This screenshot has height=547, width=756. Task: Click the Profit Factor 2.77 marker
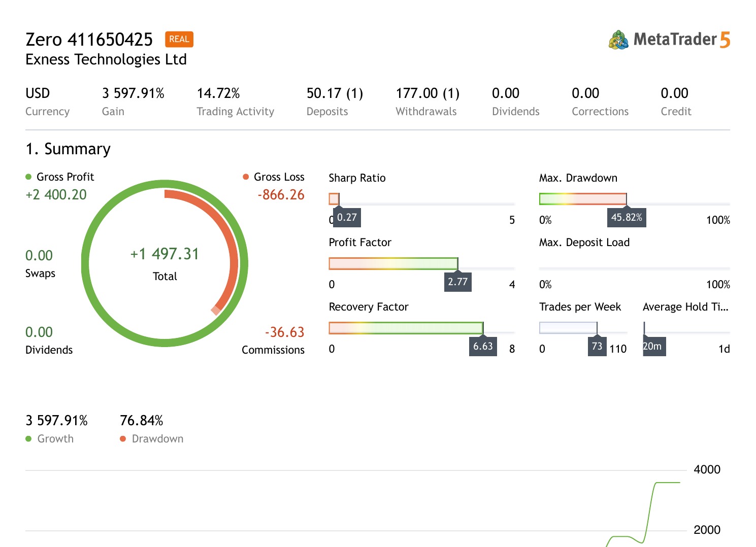coord(457,282)
